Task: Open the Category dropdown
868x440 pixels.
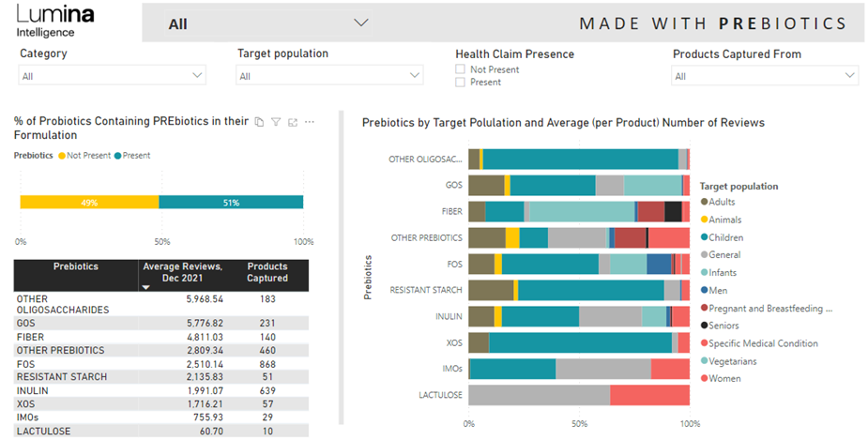Action: (197, 75)
